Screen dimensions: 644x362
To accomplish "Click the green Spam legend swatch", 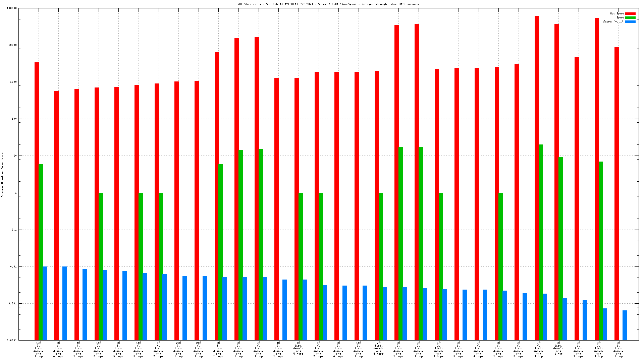I will tap(630, 18).
